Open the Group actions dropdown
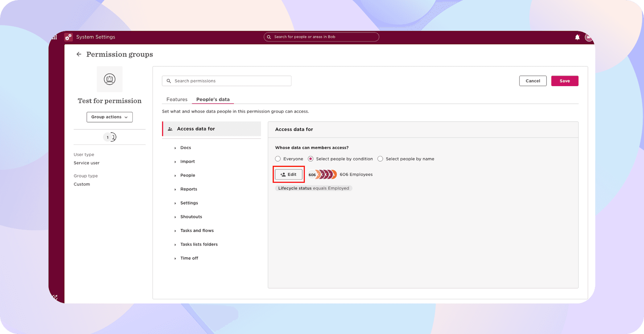 point(109,117)
